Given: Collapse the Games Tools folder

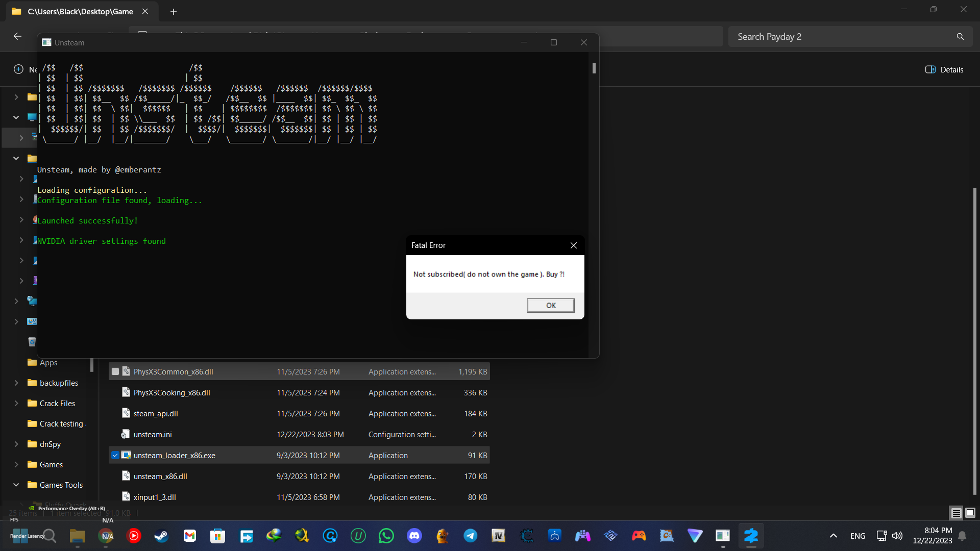Looking at the screenshot, I should click(16, 485).
